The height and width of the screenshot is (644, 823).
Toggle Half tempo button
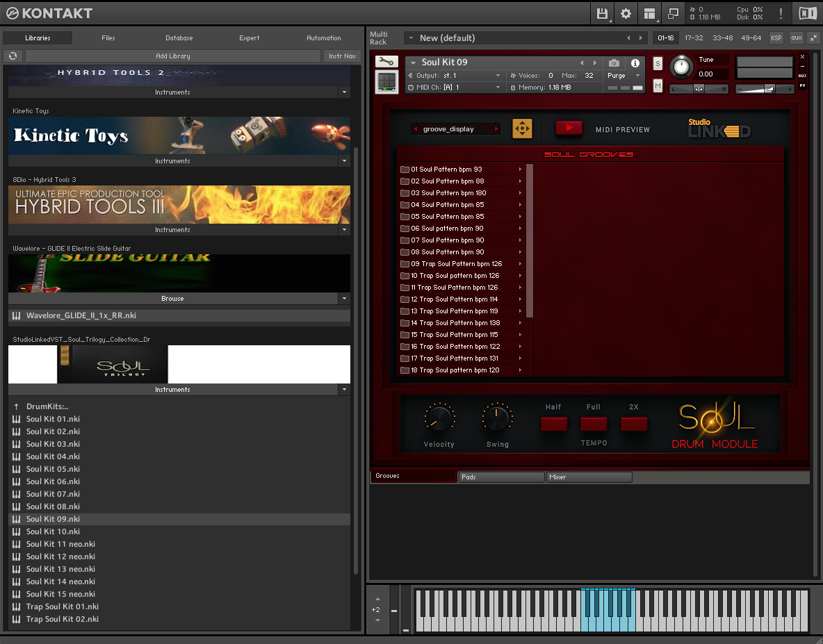pos(554,424)
